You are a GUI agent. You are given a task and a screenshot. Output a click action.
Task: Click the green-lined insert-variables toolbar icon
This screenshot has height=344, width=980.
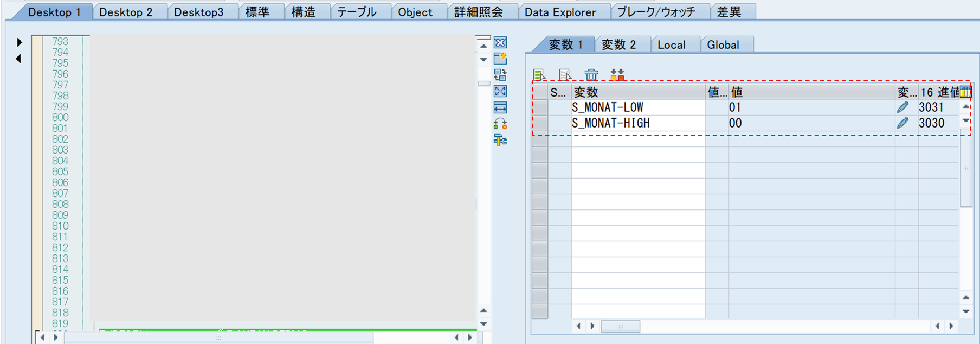click(539, 74)
